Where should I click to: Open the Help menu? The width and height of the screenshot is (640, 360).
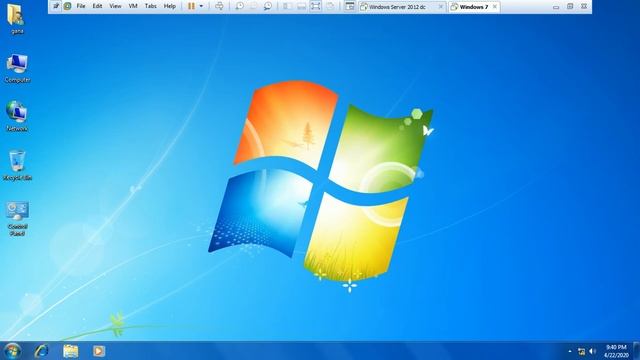(169, 6)
